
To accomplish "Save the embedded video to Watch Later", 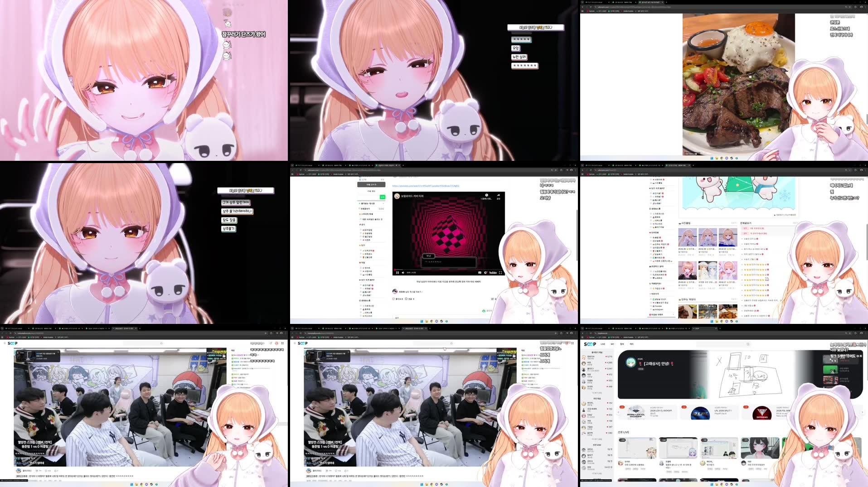I will (486, 195).
